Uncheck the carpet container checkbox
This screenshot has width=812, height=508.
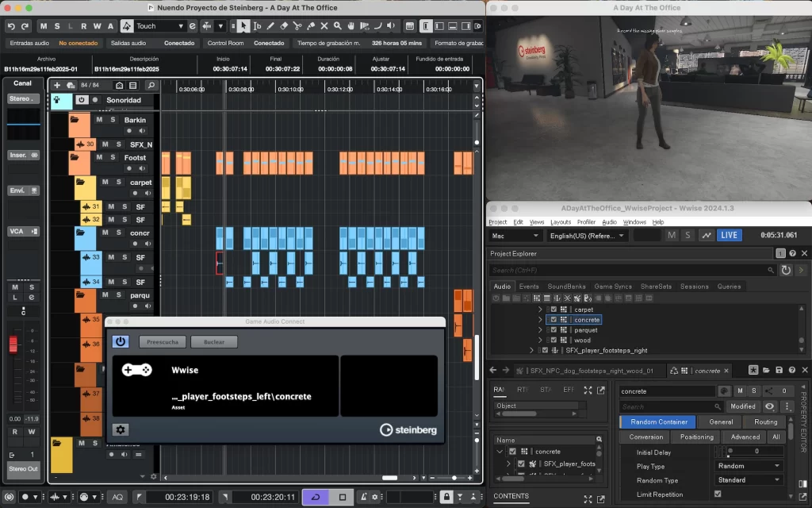click(553, 310)
